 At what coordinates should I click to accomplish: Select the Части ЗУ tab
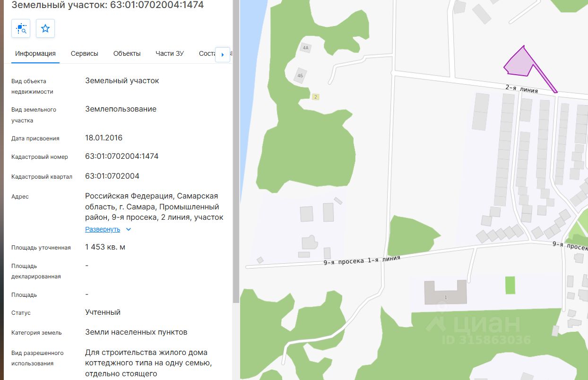(x=170, y=53)
